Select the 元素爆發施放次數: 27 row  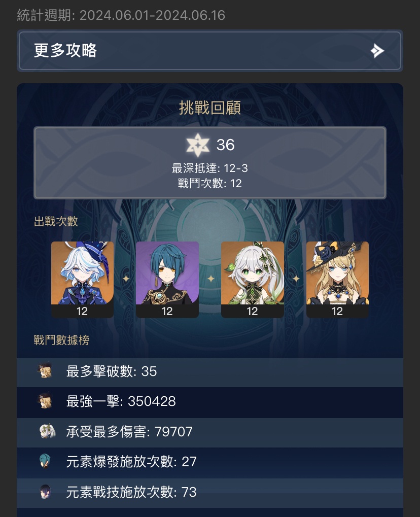pyautogui.click(x=210, y=463)
